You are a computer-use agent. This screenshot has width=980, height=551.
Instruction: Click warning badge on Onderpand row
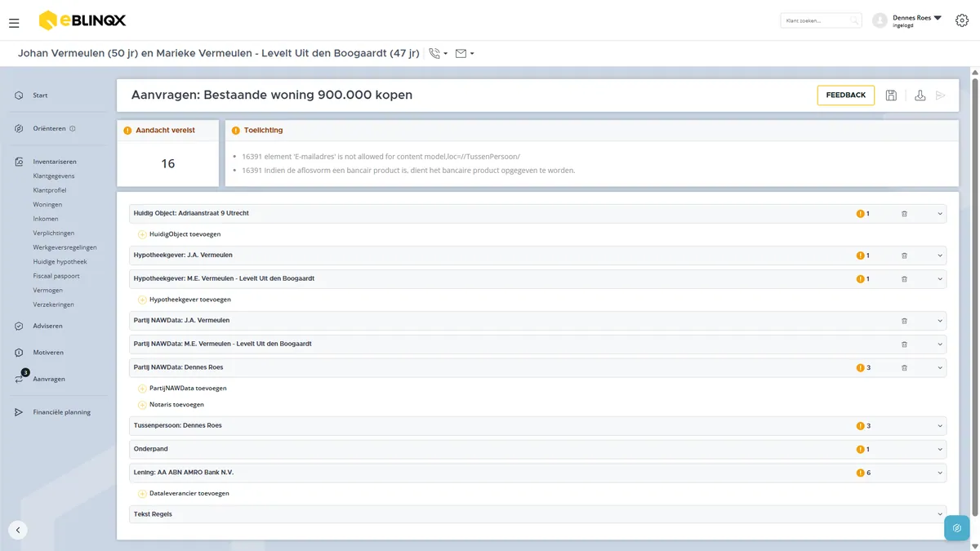coord(862,450)
